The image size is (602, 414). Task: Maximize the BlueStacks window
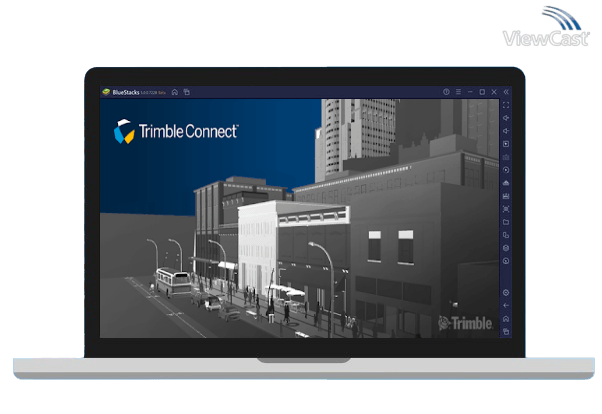pos(482,92)
